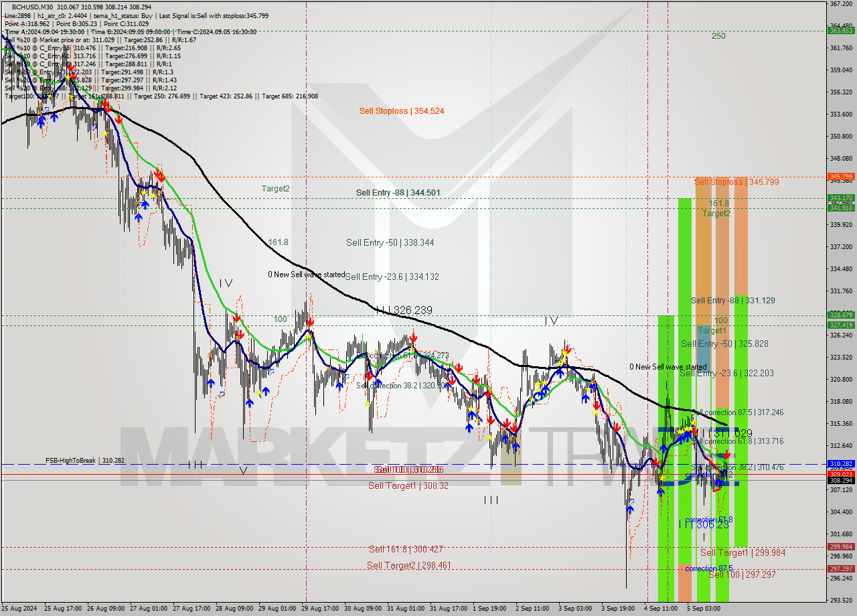Click the 'Sell Entry -50 | 338.344' label
The height and width of the screenshot is (616, 857).
pos(390,242)
